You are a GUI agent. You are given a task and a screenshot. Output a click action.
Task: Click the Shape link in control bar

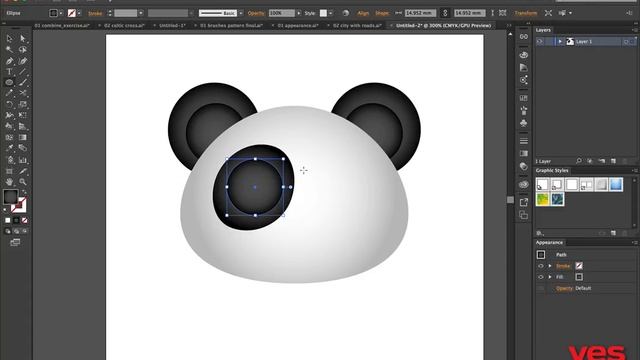point(382,13)
